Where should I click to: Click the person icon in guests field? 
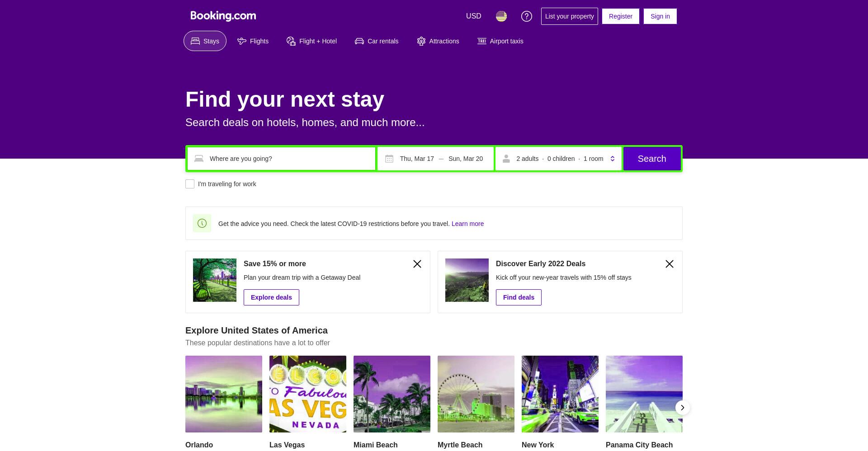506,159
